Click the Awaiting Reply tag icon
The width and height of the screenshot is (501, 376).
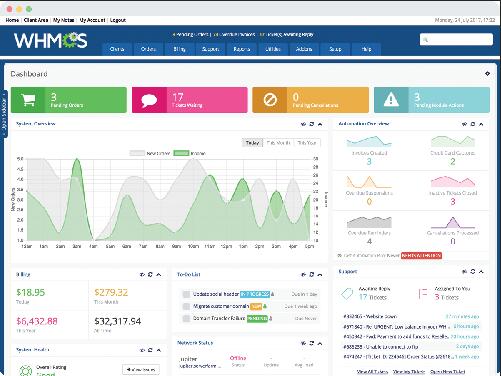[x=347, y=294]
